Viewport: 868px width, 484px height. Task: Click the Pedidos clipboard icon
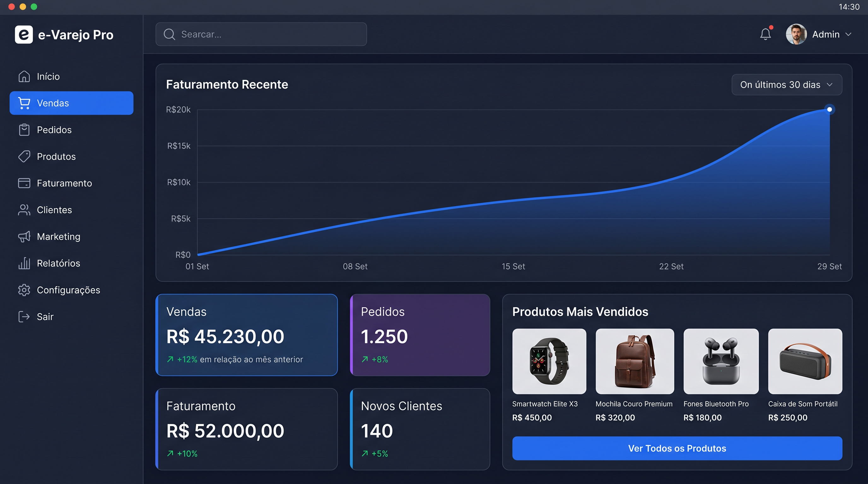[x=24, y=130]
